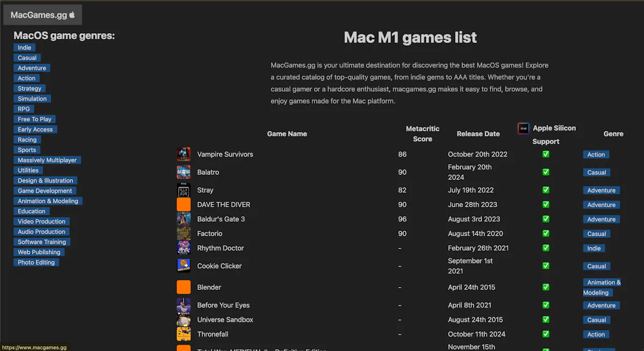Select Simulation genre in sidebar

(x=32, y=99)
